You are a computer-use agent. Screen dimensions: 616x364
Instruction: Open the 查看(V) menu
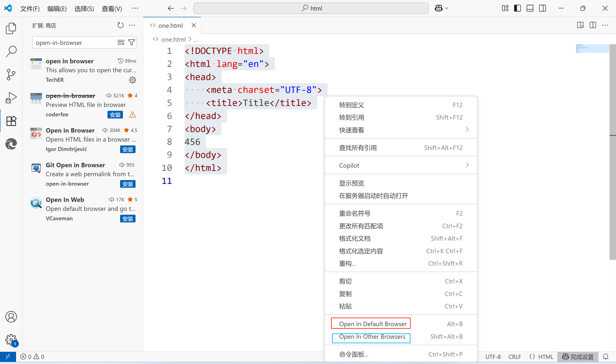(112, 9)
